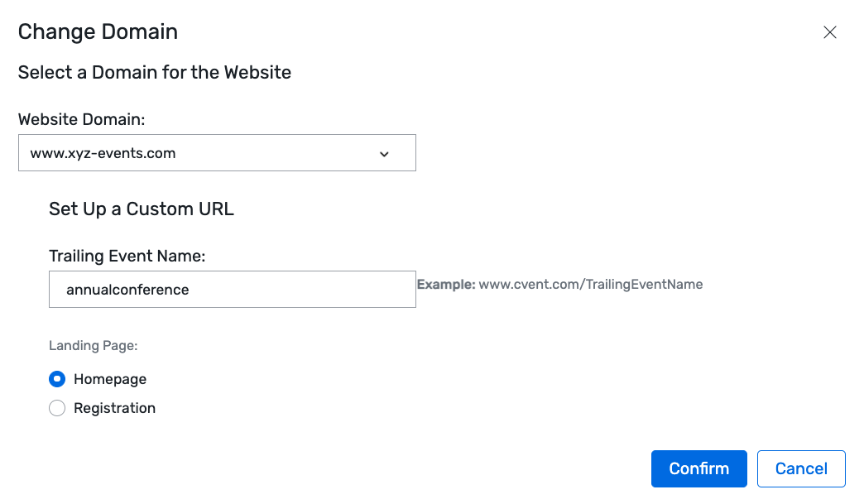Click the Trailing Event Name: label
This screenshot has height=504, width=864.
tap(127, 256)
